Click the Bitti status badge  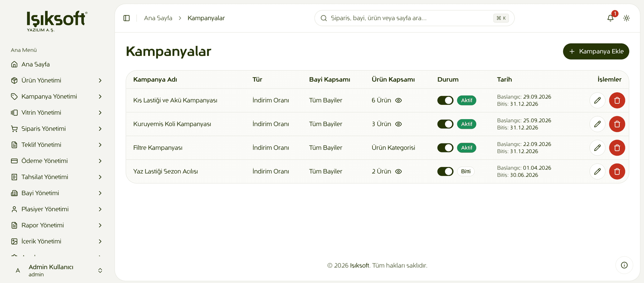click(x=466, y=171)
